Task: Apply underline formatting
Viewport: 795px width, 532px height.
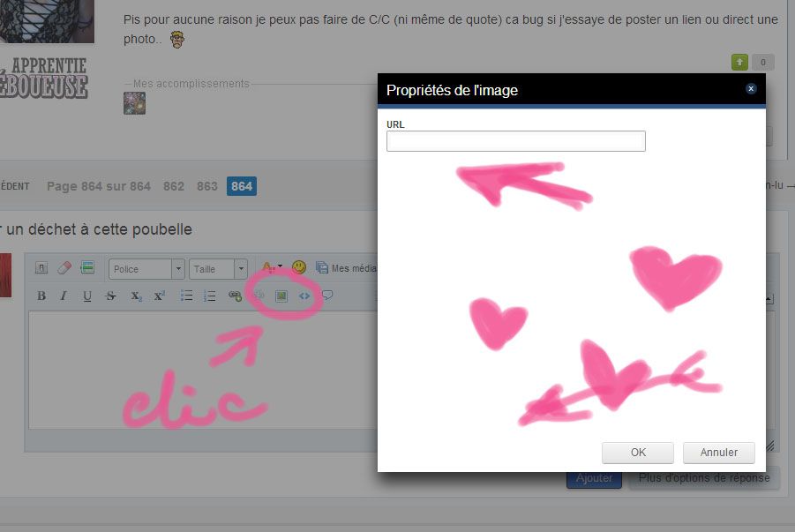Action: (x=86, y=296)
